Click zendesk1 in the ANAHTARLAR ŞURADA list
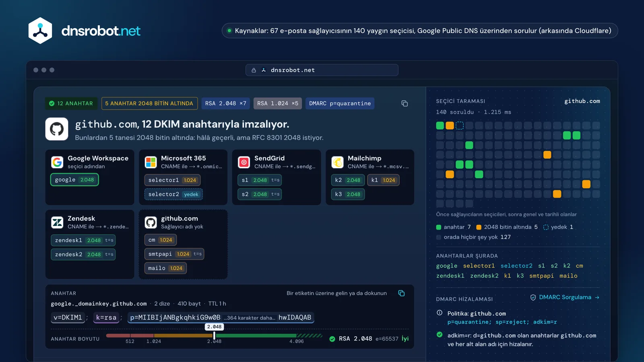 (450, 276)
